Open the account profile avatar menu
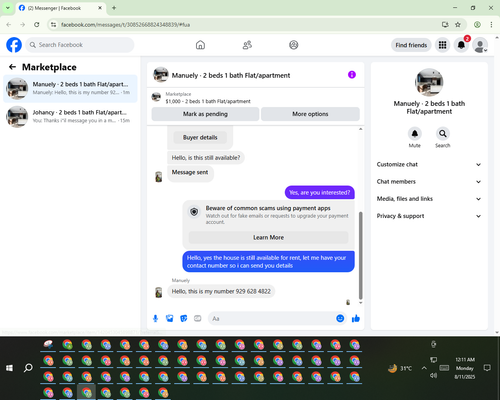Screen dimensions: 500x400 click(480, 45)
